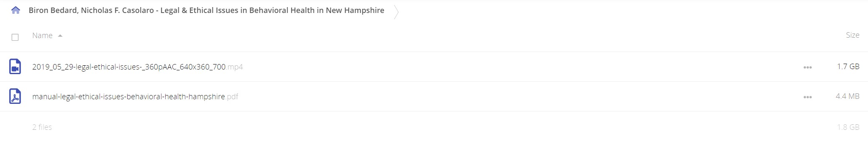Open the manual-legal-ethical-issues-behavioral-health-hampshire file name
Screen dimensions: 868x152
click(128, 97)
